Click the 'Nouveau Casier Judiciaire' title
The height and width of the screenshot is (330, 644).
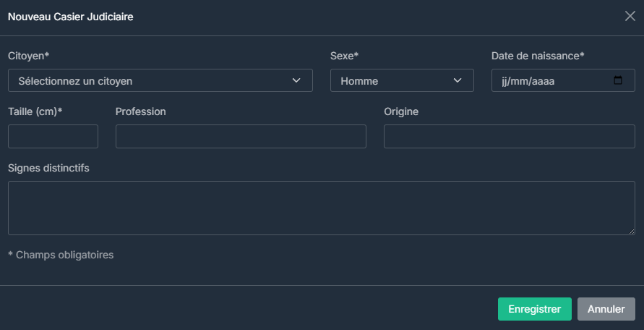click(71, 17)
